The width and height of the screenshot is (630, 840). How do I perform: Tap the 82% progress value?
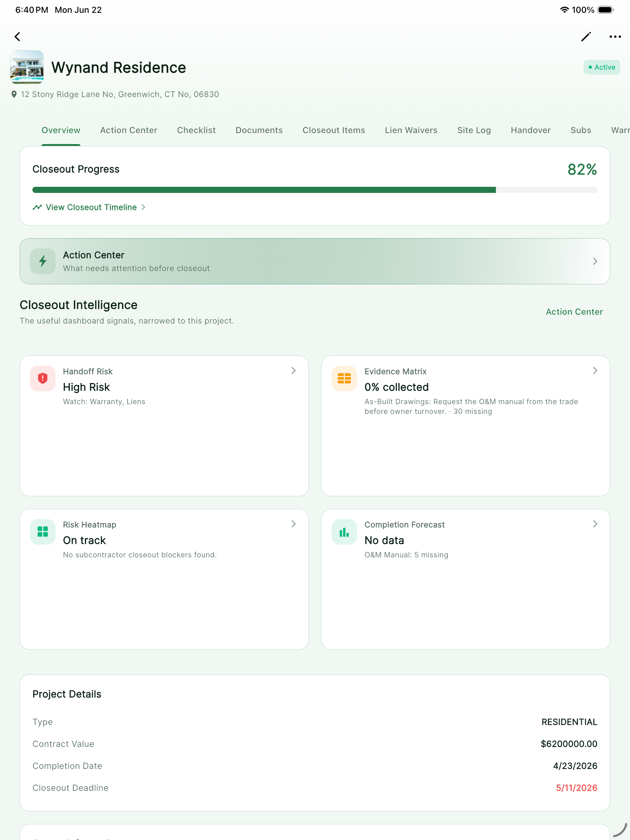(582, 169)
